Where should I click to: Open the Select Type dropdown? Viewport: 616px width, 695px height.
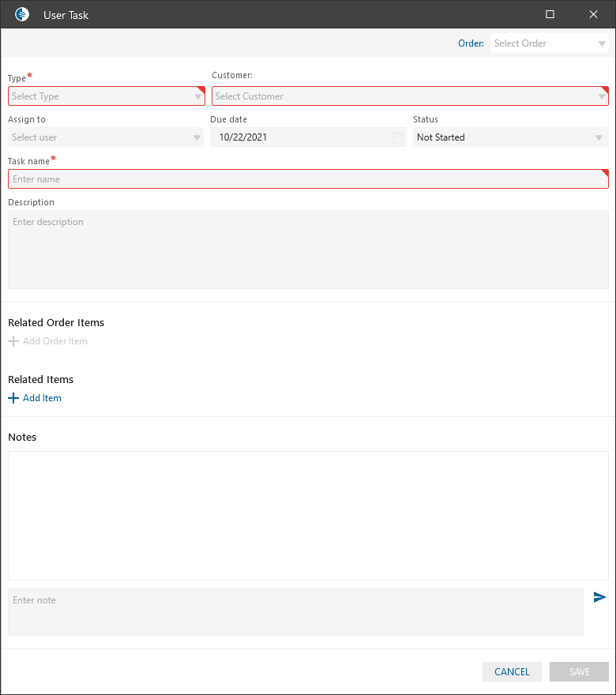[198, 96]
